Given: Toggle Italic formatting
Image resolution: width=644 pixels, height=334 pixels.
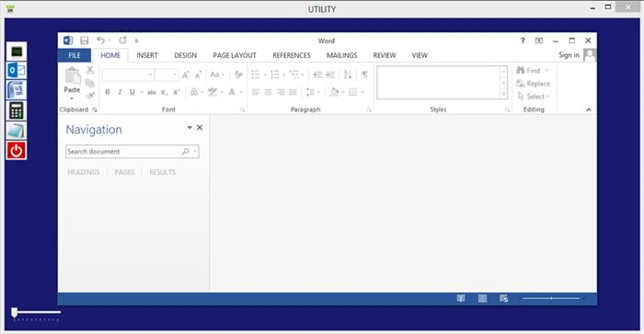Looking at the screenshot, I should point(120,92).
